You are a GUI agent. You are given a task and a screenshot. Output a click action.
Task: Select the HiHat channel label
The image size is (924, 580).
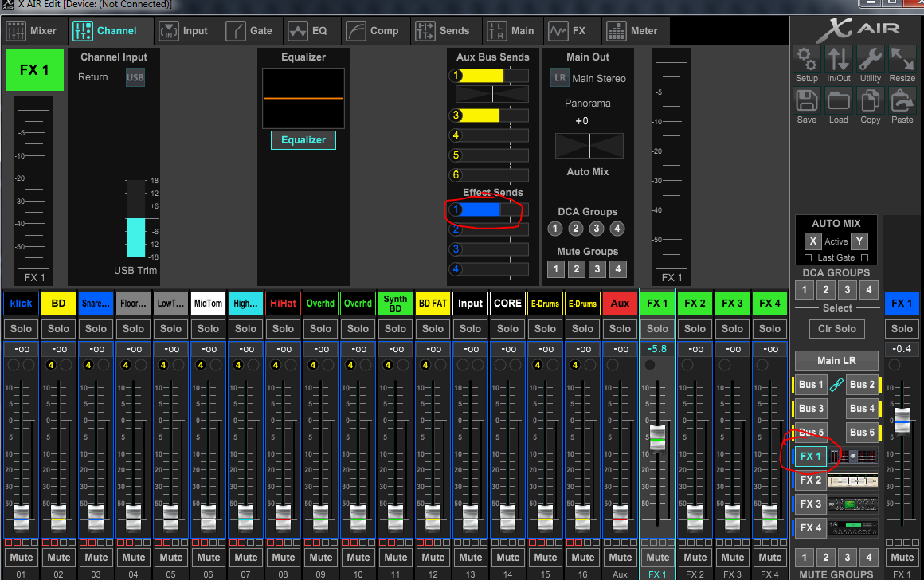283,304
